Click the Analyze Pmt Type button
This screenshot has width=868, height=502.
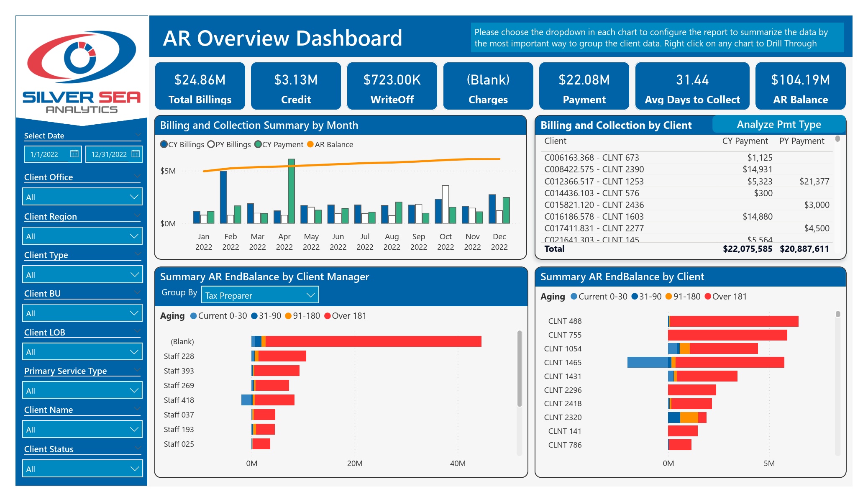[x=778, y=124]
